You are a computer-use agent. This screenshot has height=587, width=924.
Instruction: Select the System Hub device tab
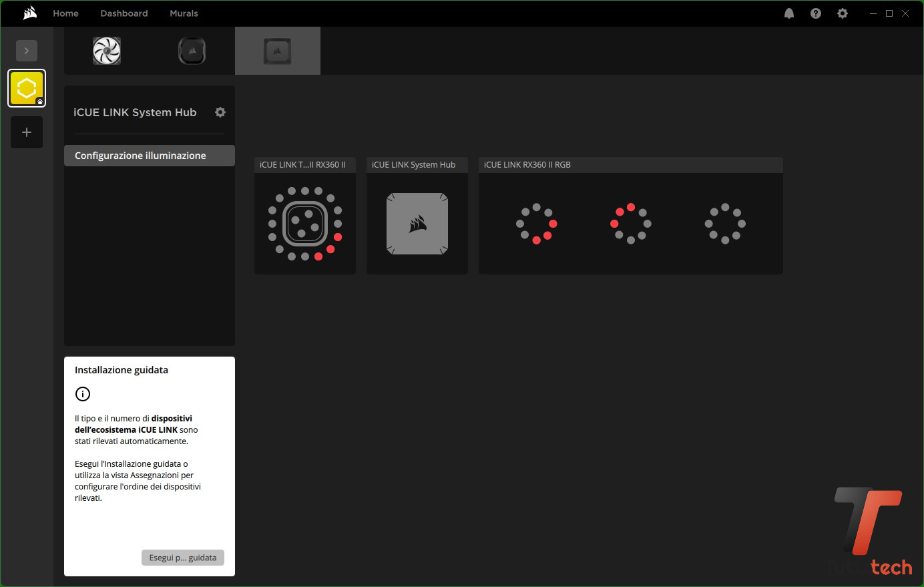pyautogui.click(x=278, y=51)
